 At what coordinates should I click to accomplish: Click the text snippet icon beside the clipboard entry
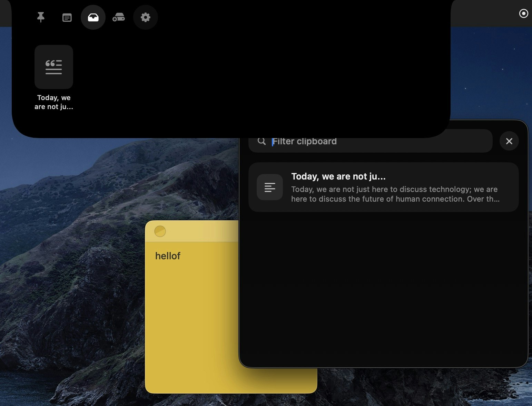tap(269, 187)
